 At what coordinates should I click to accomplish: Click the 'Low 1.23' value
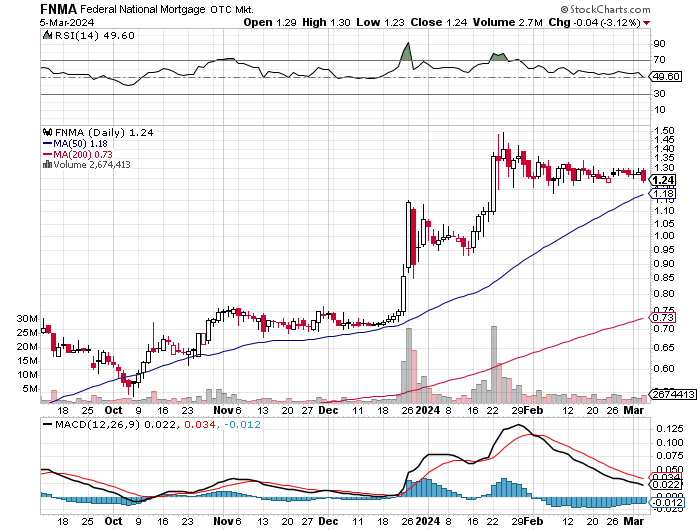tap(380, 22)
